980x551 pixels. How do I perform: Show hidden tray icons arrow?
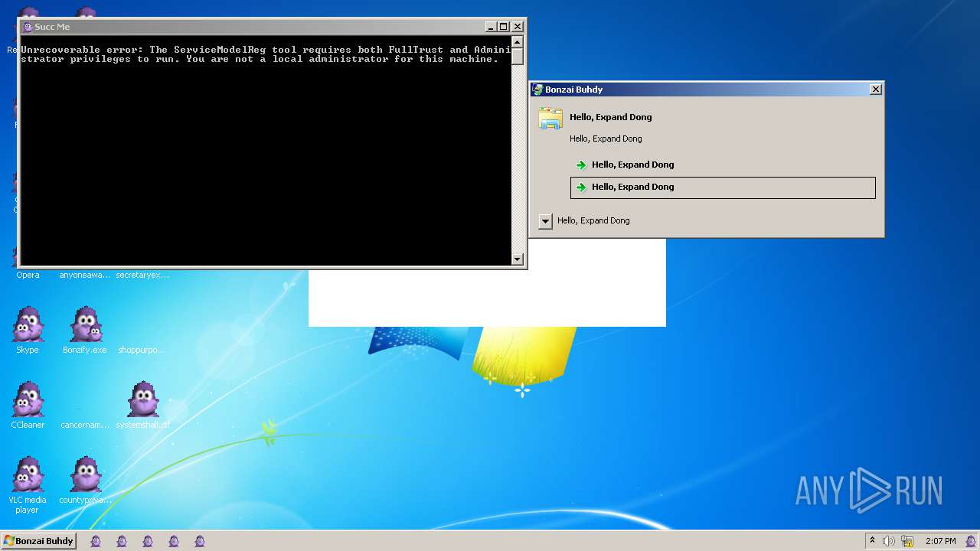click(872, 541)
